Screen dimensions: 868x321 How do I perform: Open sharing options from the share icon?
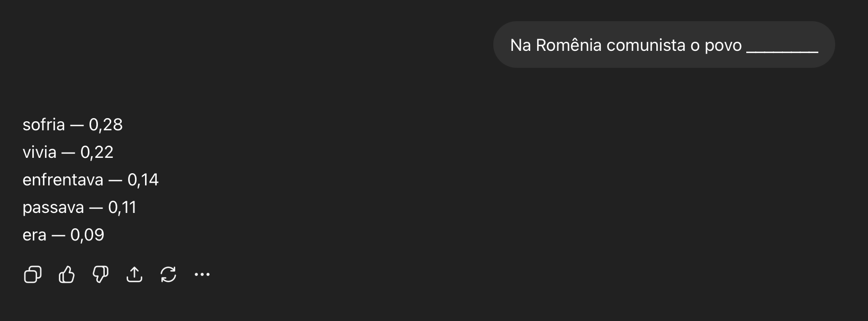pos(134,274)
